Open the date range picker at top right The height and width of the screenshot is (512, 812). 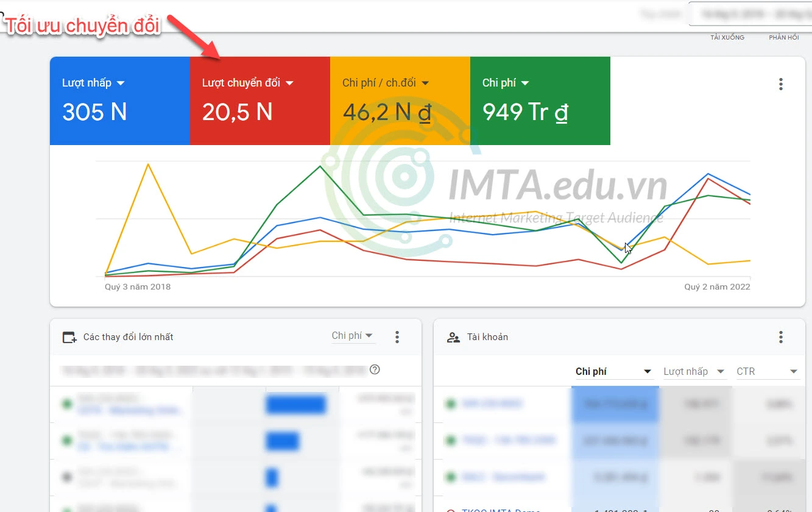750,15
